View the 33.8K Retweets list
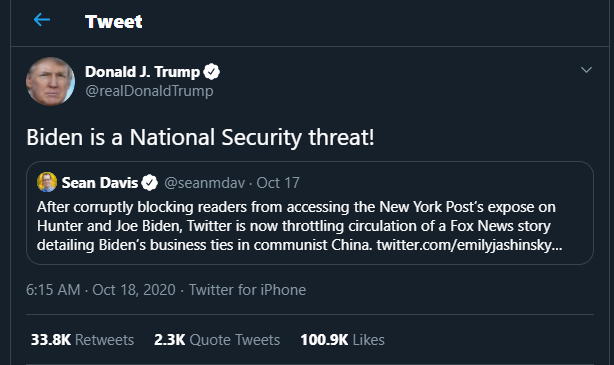Screen dimensions: 614x365 click(x=82, y=340)
